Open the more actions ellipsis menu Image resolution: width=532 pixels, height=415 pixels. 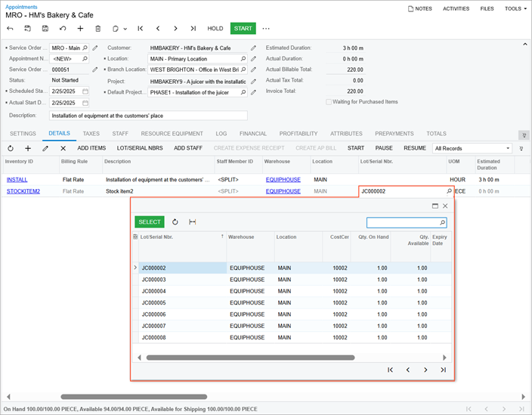[x=266, y=29]
